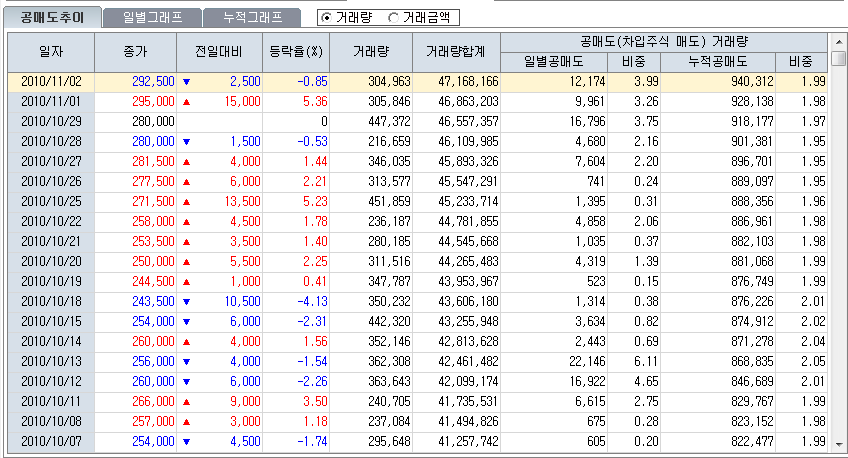Click the 일자 column header
This screenshot has width=848, height=458.
[x=51, y=52]
